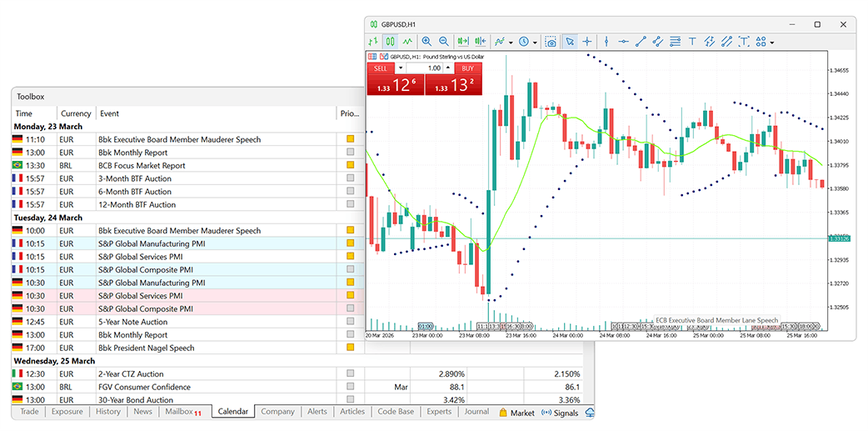Select the Calendar tab
The height and width of the screenshot is (431, 868).
(233, 412)
